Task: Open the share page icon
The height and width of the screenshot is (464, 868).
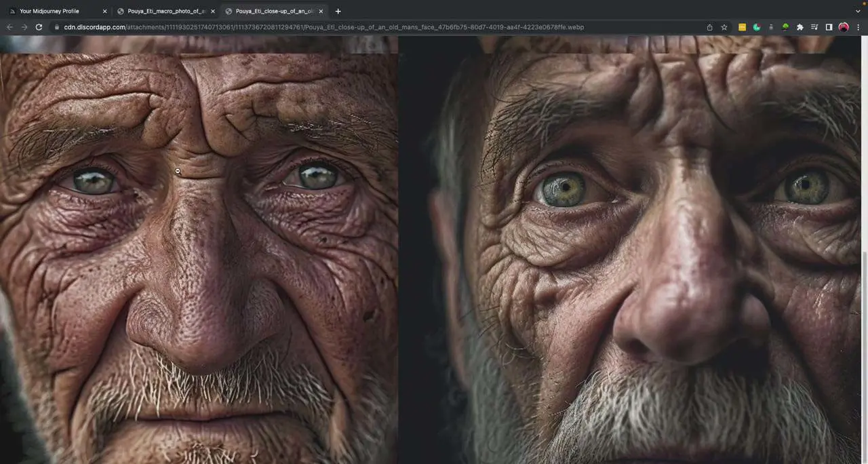Action: 709,27
